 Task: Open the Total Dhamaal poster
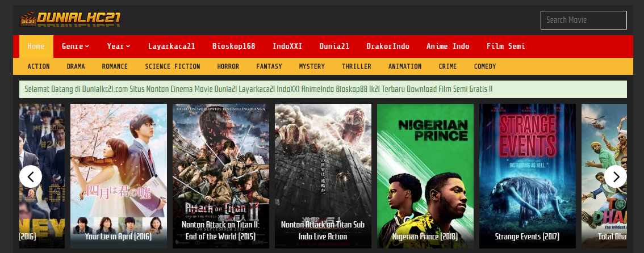click(x=604, y=176)
